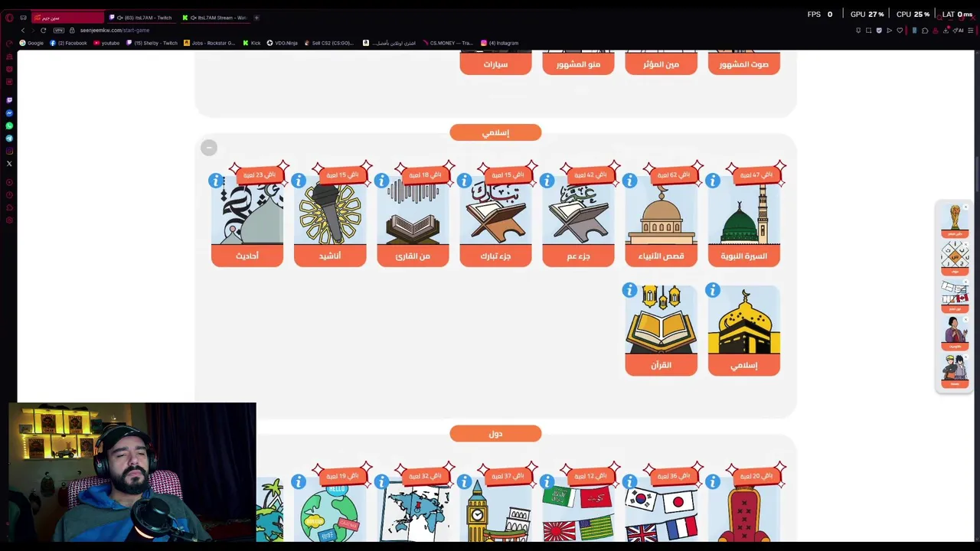The image size is (980, 551).
Task: Show info for من القارئ category
Action: [381, 181]
